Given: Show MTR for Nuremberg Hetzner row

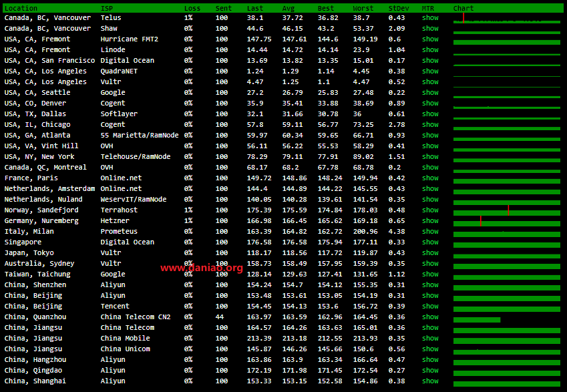Looking at the screenshot, I should (430, 220).
